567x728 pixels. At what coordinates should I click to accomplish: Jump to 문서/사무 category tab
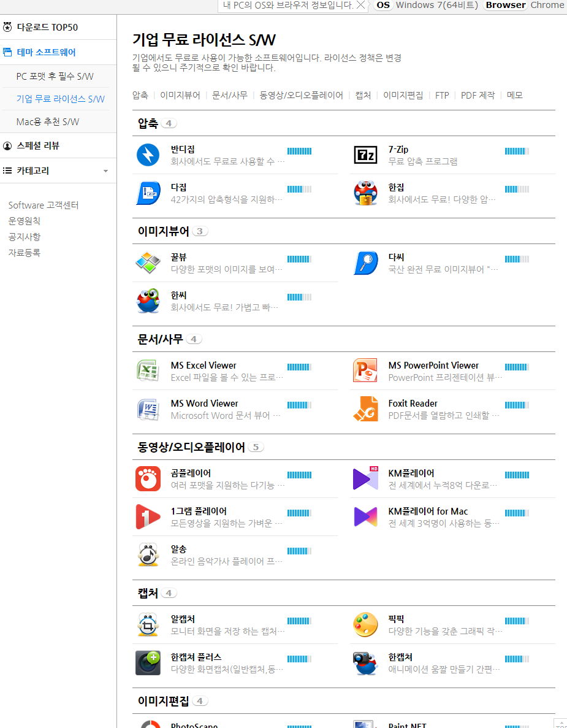pyautogui.click(x=230, y=95)
